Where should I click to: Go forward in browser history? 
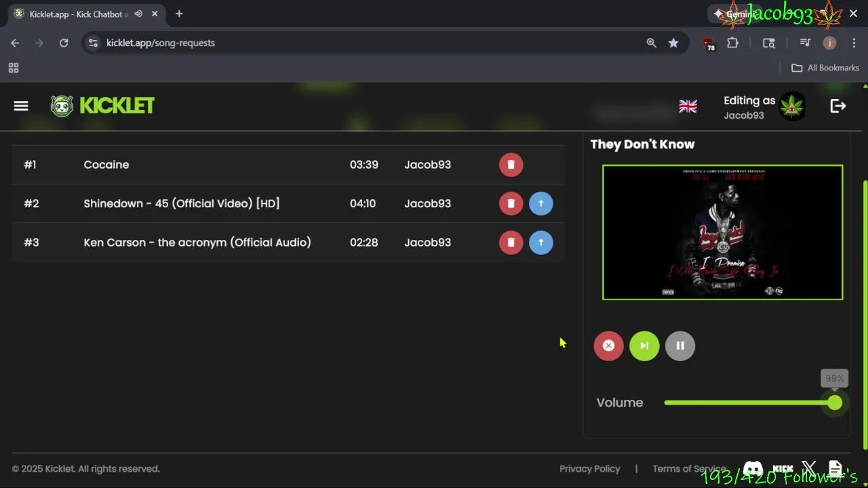(x=39, y=43)
